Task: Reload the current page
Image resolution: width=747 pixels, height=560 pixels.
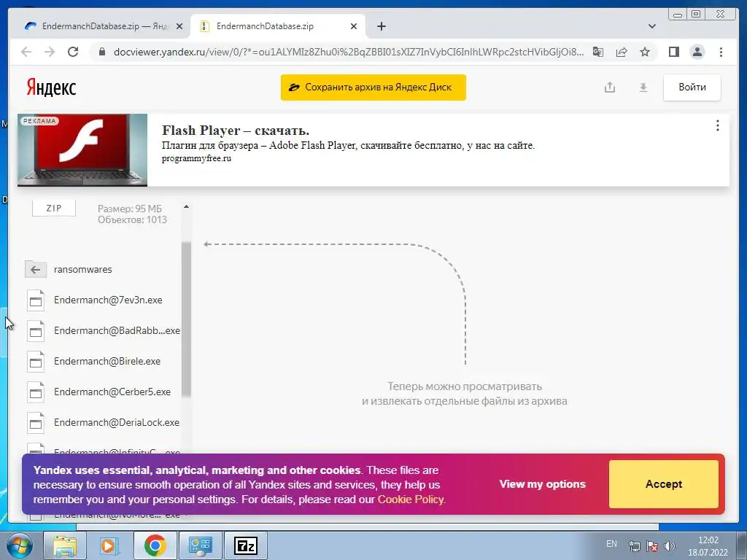Action: click(x=73, y=52)
